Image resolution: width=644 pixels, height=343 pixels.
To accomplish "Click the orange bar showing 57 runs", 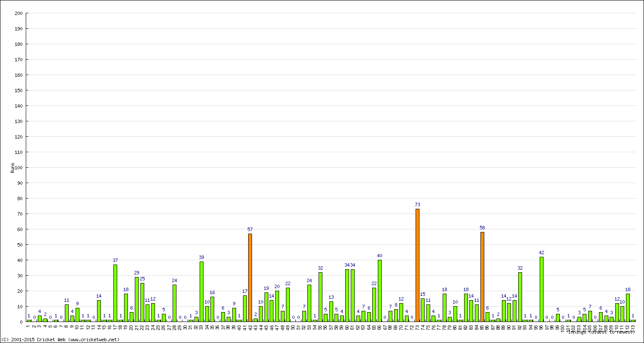I will [x=250, y=278].
